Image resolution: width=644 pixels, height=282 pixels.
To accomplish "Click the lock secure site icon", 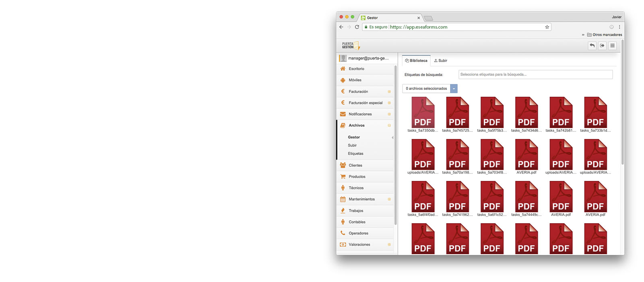I will point(366,27).
